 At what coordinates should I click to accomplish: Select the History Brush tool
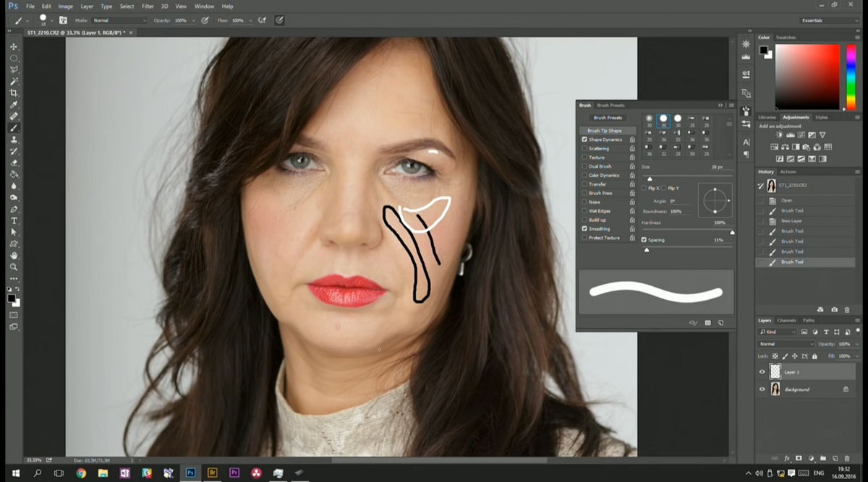click(x=14, y=151)
